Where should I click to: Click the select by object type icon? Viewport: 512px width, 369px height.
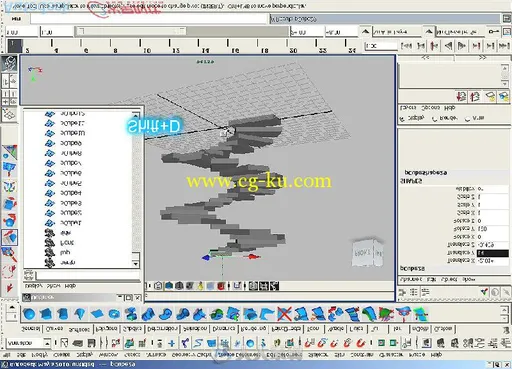tap(129, 343)
